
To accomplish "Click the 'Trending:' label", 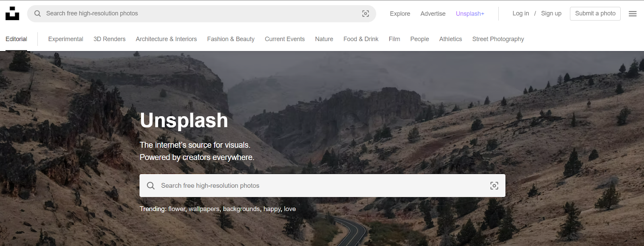I will click(153, 209).
